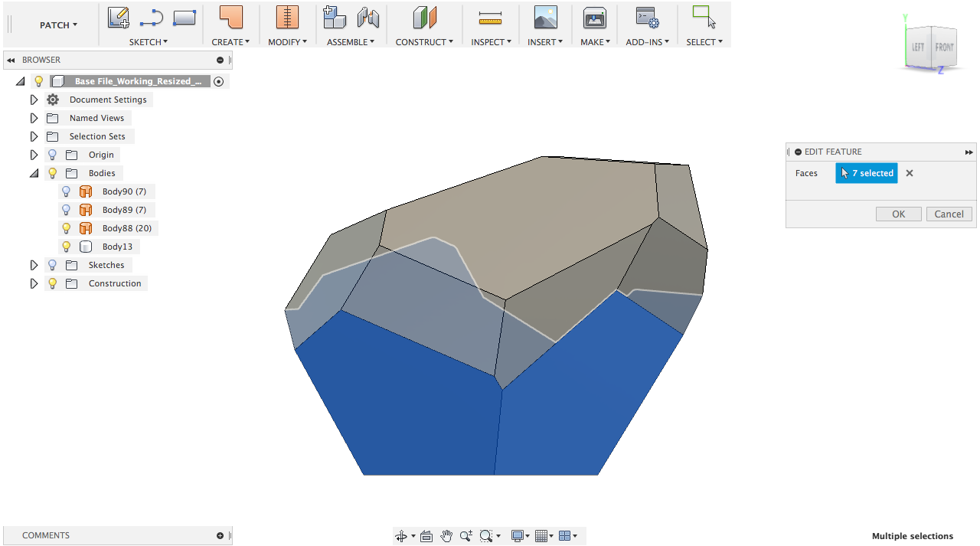
Task: Click the Orbit navigation icon
Action: (401, 536)
